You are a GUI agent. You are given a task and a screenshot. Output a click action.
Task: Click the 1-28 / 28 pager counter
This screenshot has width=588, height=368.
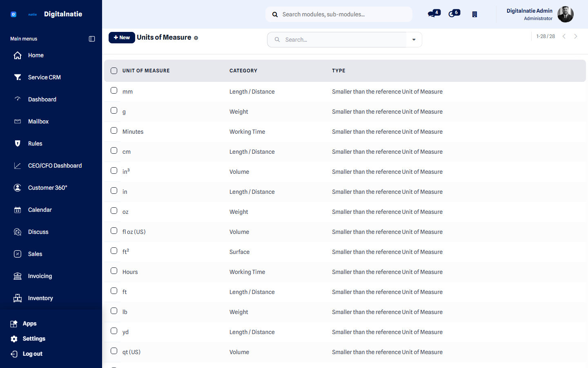tap(546, 36)
